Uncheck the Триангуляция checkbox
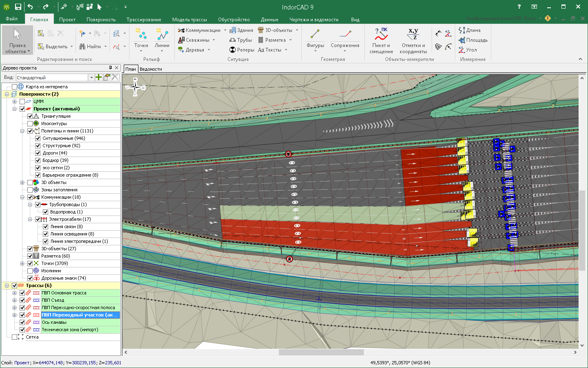 click(30, 116)
